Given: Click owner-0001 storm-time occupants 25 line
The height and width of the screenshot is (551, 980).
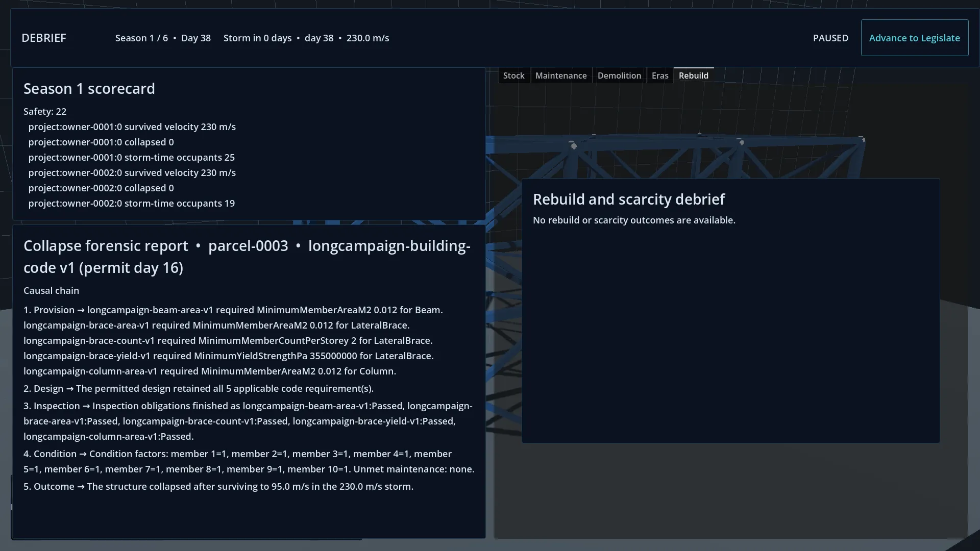Looking at the screenshot, I should 132,157.
